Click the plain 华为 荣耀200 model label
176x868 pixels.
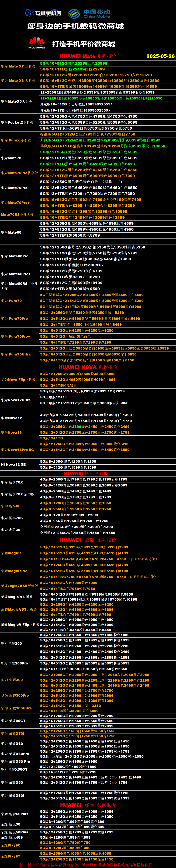tap(11, 643)
